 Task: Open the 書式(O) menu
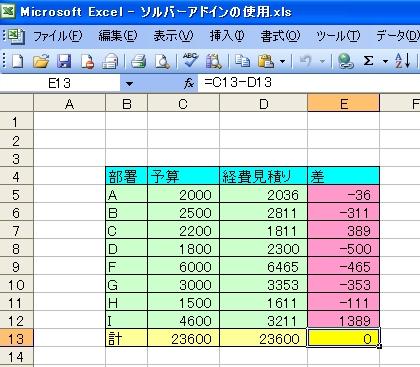click(x=280, y=36)
